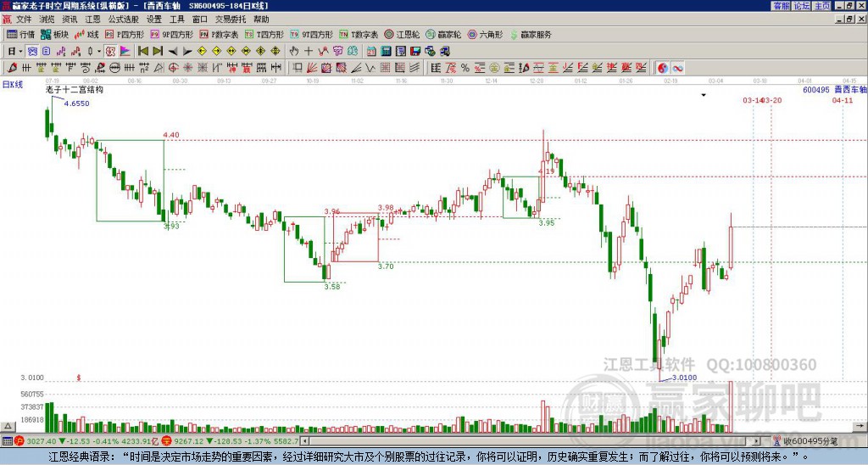Click the 论坛 forum button
868x465 pixels.
(x=802, y=6)
